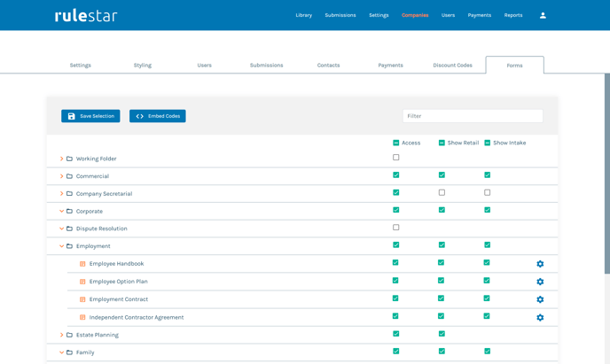The height and width of the screenshot is (364, 610).
Task: Select the Independent Contractor Agreement row label
Action: point(137,317)
